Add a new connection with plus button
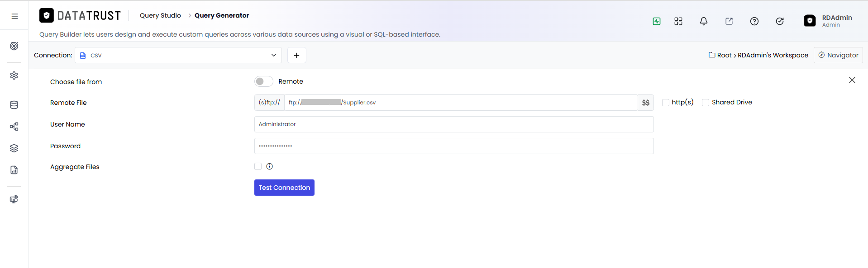This screenshot has height=268, width=868. pyautogui.click(x=297, y=55)
